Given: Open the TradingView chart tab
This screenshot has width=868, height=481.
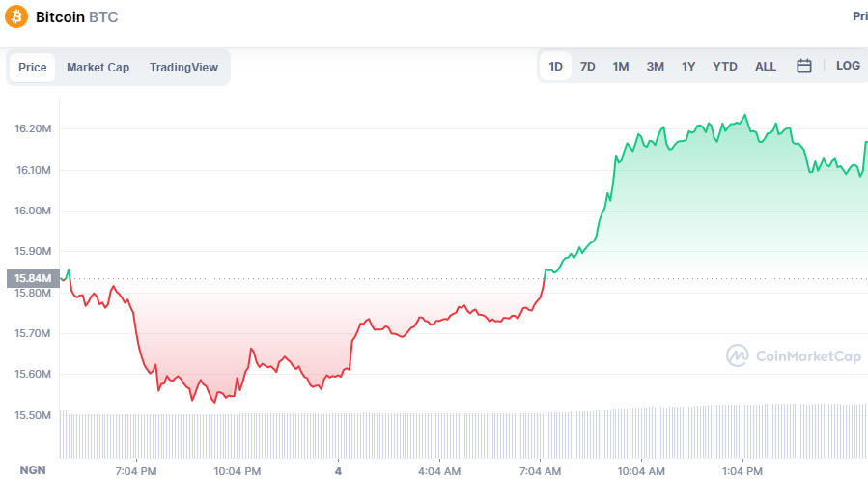Looking at the screenshot, I should pos(183,68).
